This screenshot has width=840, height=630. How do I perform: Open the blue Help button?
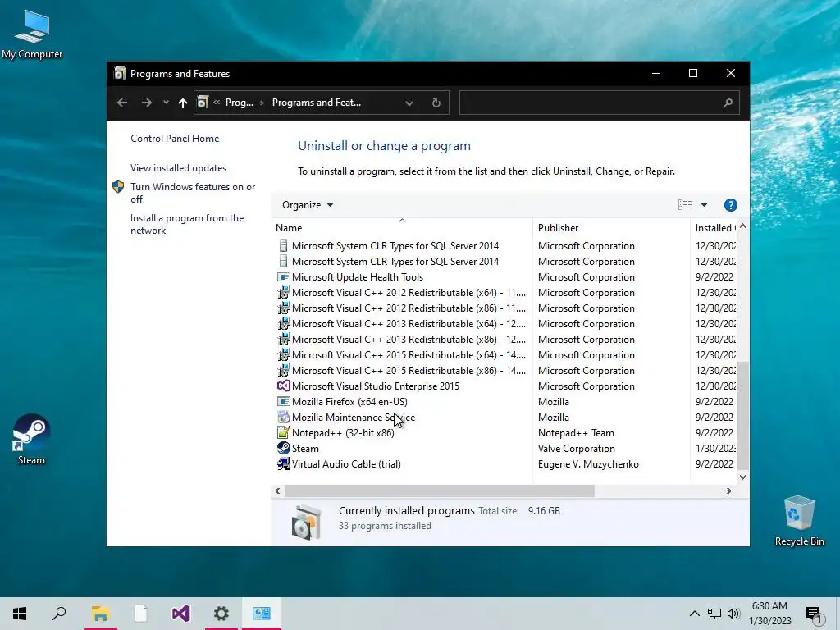(x=730, y=205)
